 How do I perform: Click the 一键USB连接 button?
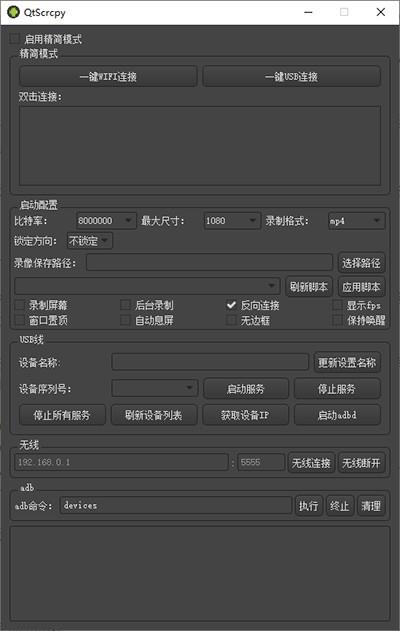tap(291, 76)
